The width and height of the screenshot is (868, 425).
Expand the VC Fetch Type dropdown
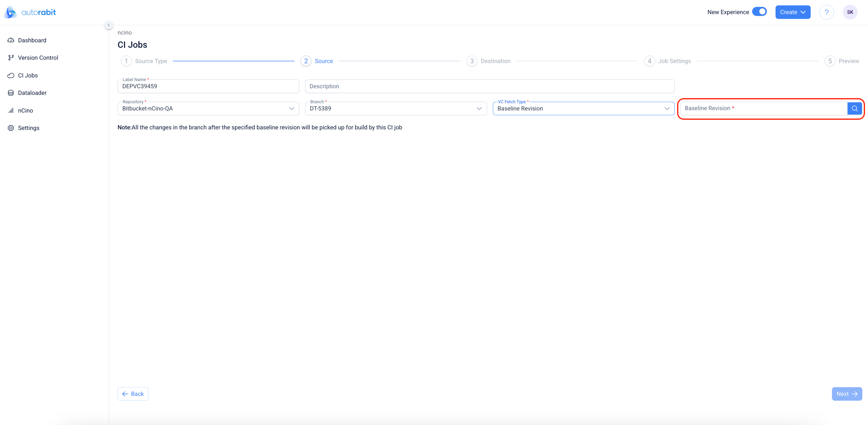coord(666,109)
